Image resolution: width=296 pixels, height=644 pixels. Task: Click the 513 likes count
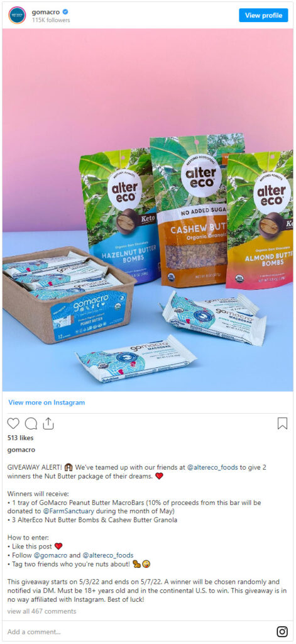[21, 438]
